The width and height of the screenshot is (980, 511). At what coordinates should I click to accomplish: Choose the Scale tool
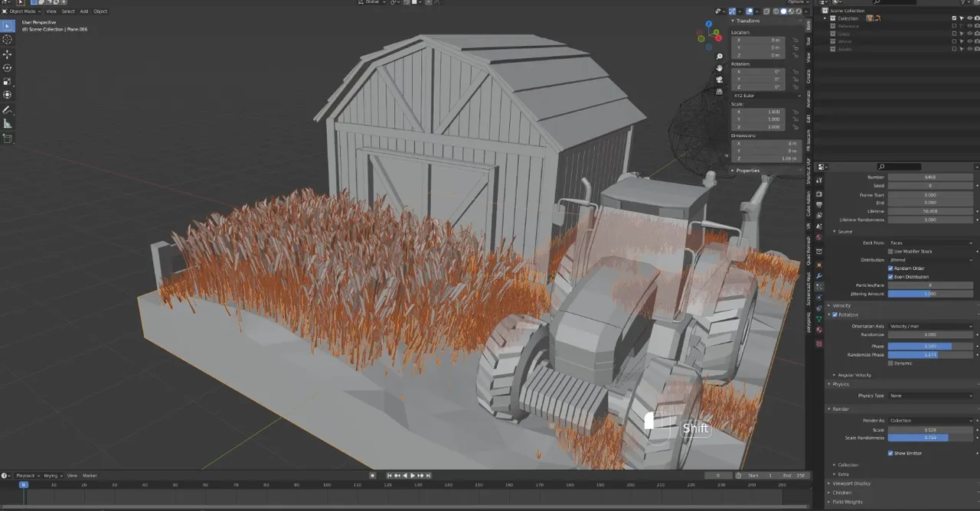tap(8, 81)
